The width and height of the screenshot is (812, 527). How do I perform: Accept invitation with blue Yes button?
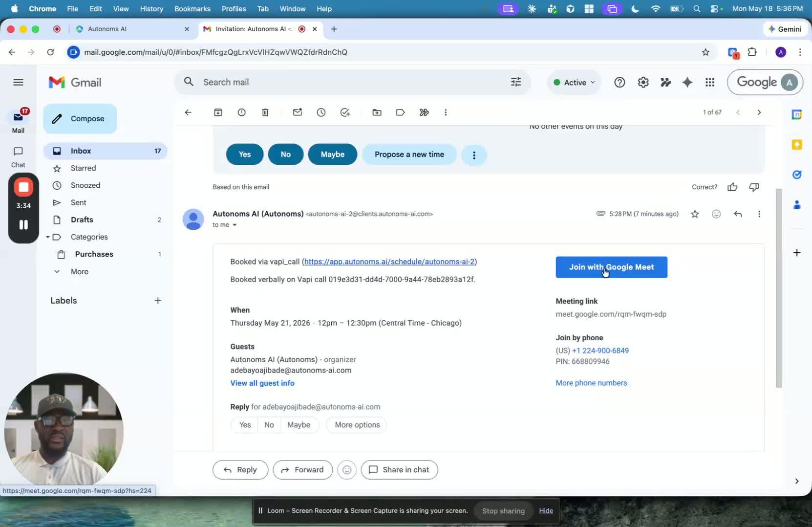pyautogui.click(x=245, y=154)
